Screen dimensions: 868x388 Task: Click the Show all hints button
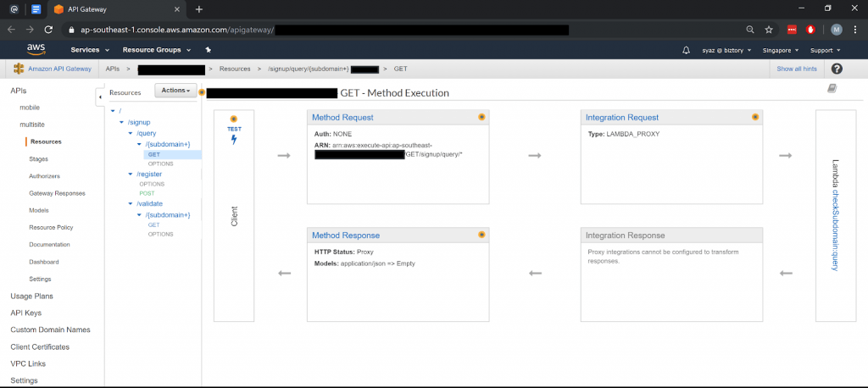pyautogui.click(x=797, y=69)
